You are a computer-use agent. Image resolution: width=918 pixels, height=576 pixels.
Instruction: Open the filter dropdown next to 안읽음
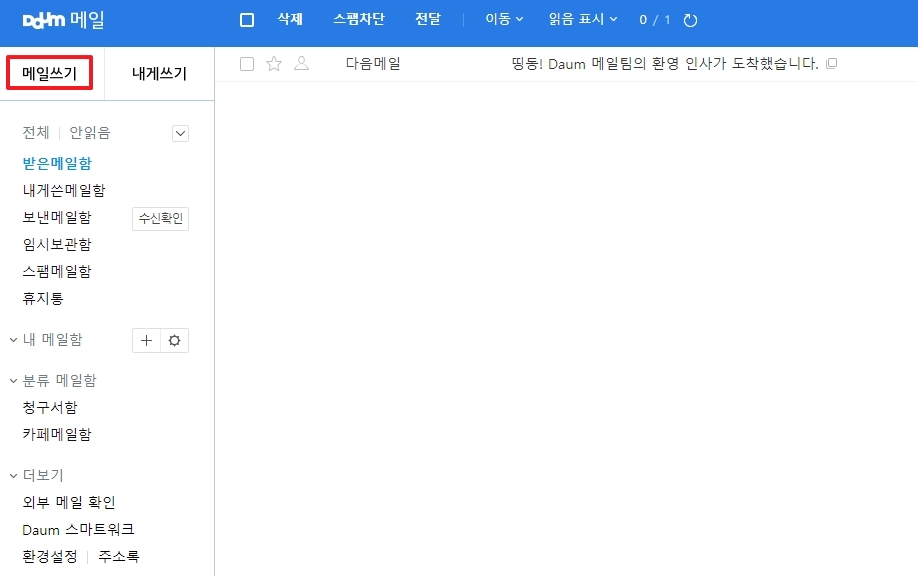(x=179, y=132)
